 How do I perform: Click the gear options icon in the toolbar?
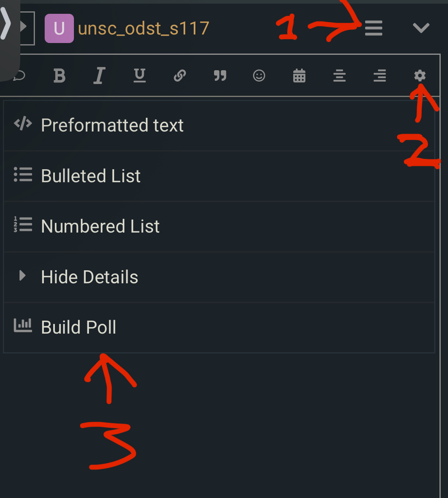click(x=420, y=75)
